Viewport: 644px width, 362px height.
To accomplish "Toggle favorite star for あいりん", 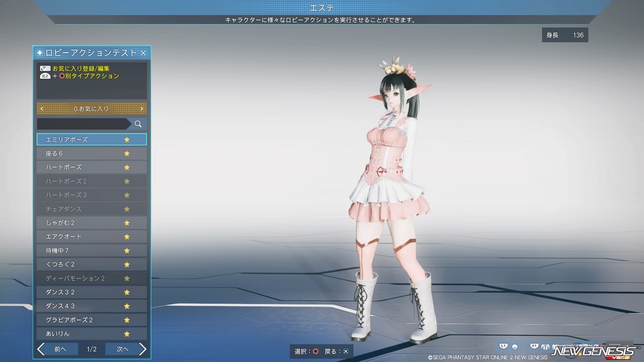I will [127, 334].
